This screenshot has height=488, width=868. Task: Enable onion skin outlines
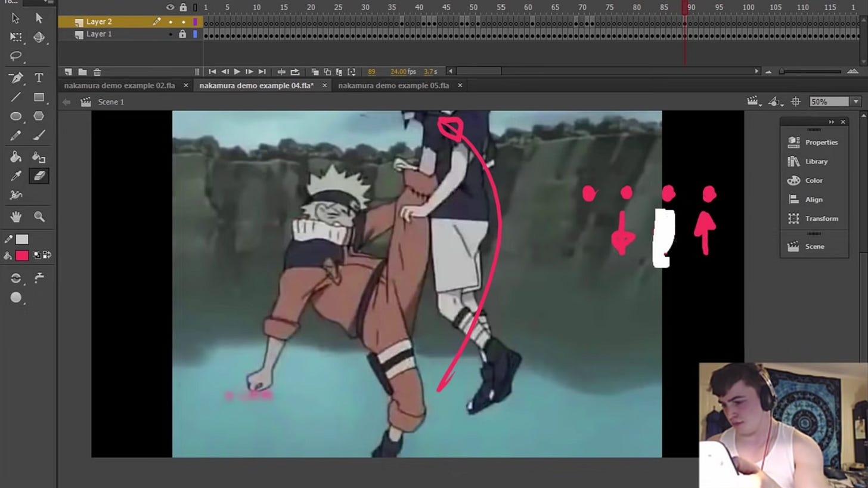[327, 72]
